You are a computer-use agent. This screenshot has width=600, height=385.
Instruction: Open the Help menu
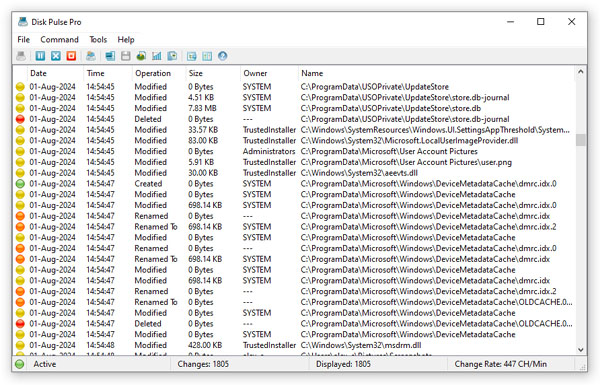(x=126, y=39)
